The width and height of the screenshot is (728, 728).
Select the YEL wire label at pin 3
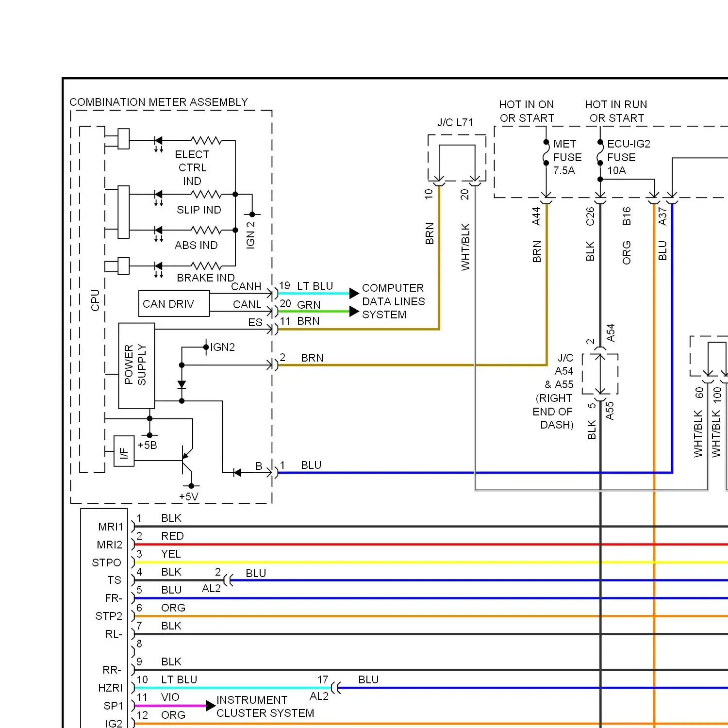(171, 554)
